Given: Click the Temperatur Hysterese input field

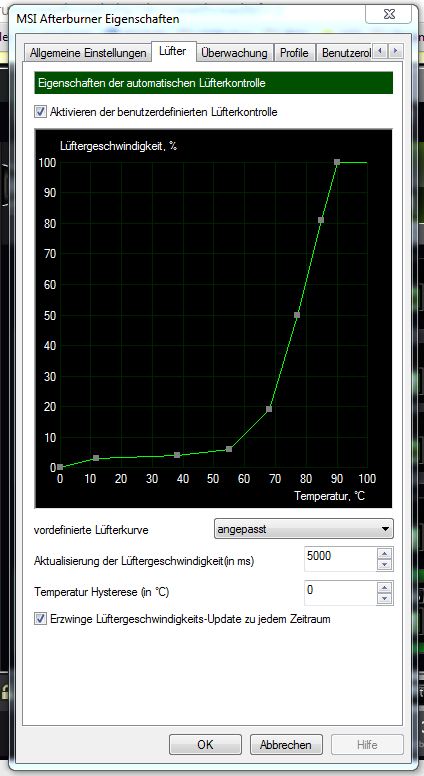Looking at the screenshot, I should pos(340,592).
